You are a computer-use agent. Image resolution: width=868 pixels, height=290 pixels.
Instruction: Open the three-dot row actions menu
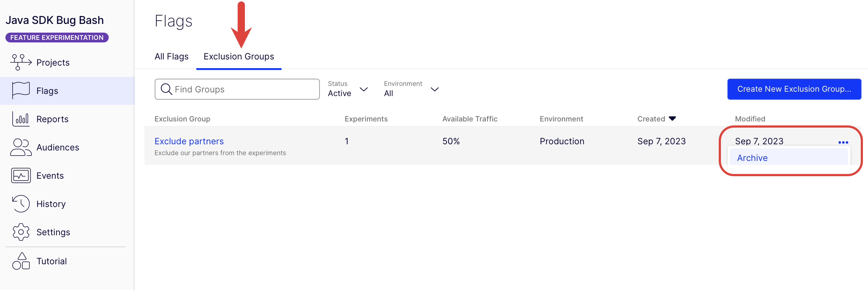point(843,142)
